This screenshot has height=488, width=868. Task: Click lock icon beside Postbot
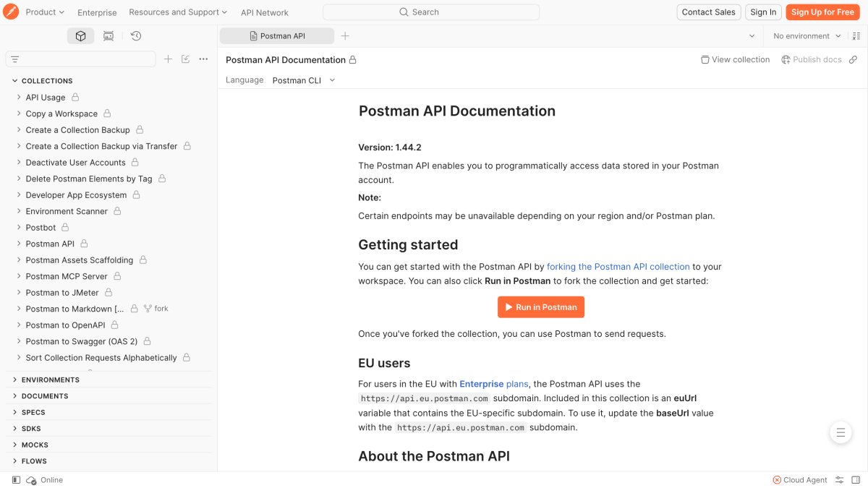pos(65,227)
